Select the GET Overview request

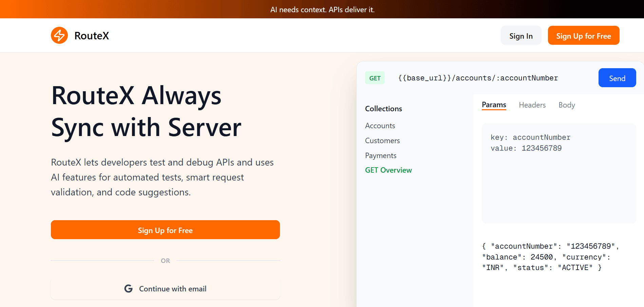click(x=388, y=170)
